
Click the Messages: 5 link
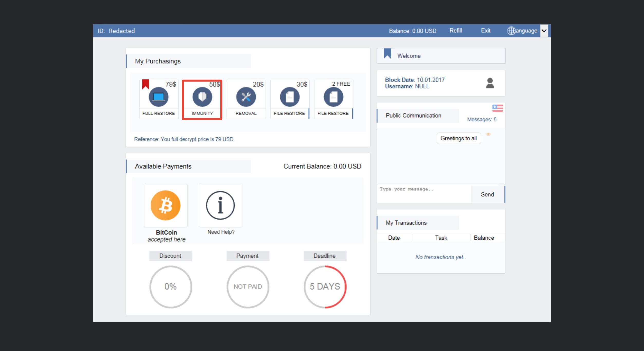(482, 120)
